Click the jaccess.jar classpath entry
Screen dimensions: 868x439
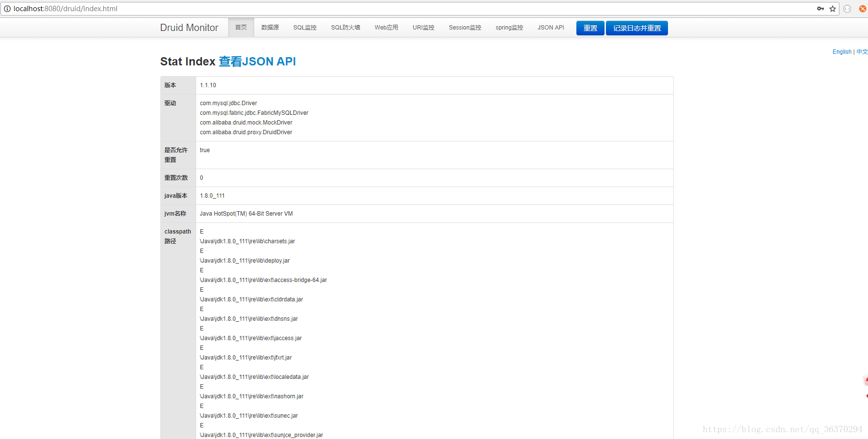click(x=250, y=338)
